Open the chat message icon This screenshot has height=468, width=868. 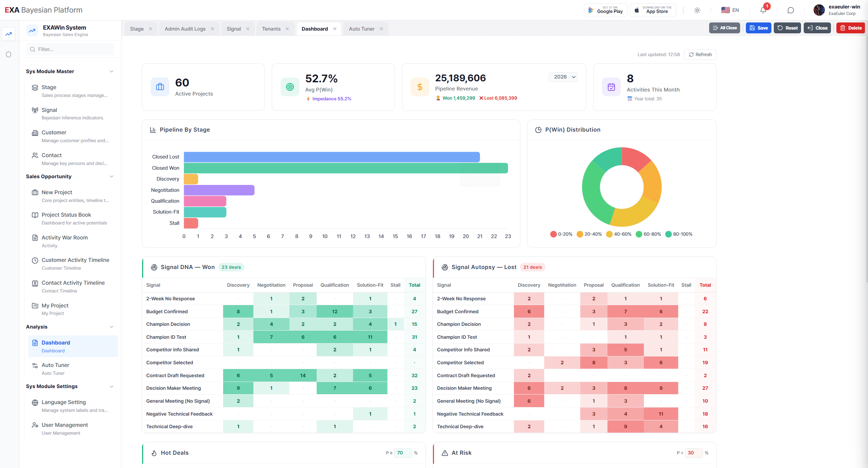pos(790,10)
